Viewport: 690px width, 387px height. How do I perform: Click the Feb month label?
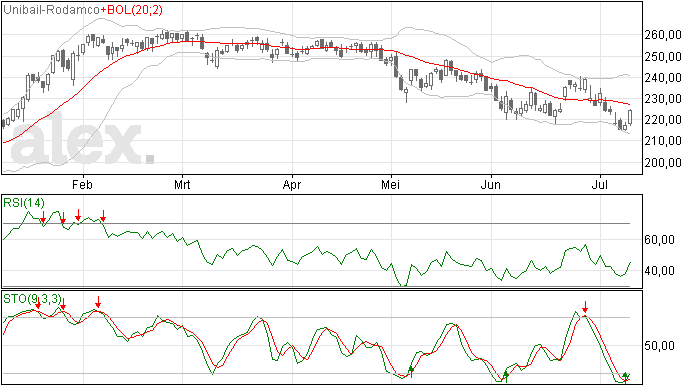[x=82, y=184]
